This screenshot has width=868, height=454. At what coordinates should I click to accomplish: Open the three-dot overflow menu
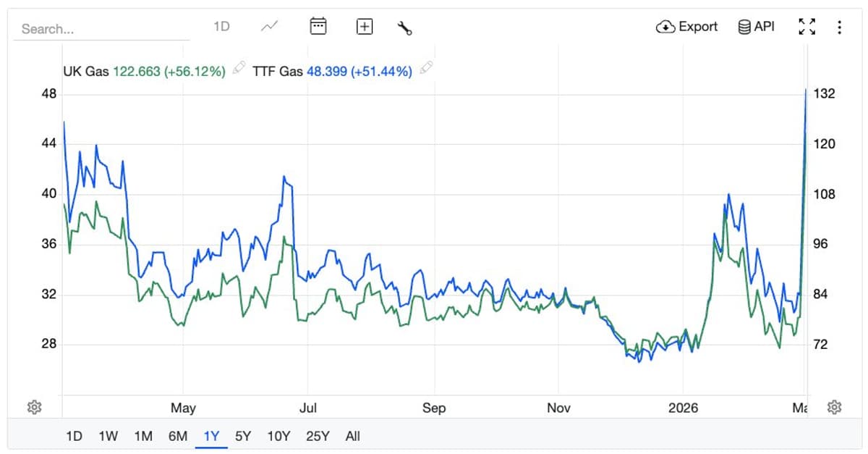click(x=840, y=27)
